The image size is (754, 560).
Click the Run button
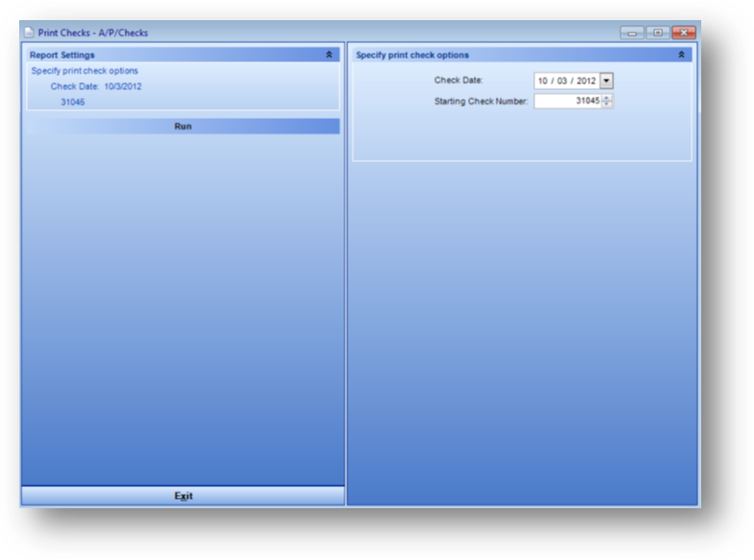pyautogui.click(x=182, y=127)
